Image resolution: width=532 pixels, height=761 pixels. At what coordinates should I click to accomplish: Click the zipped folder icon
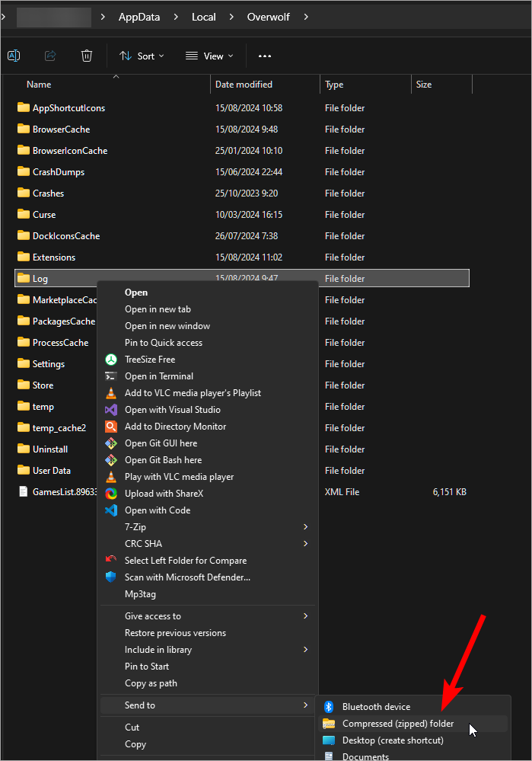coord(329,724)
